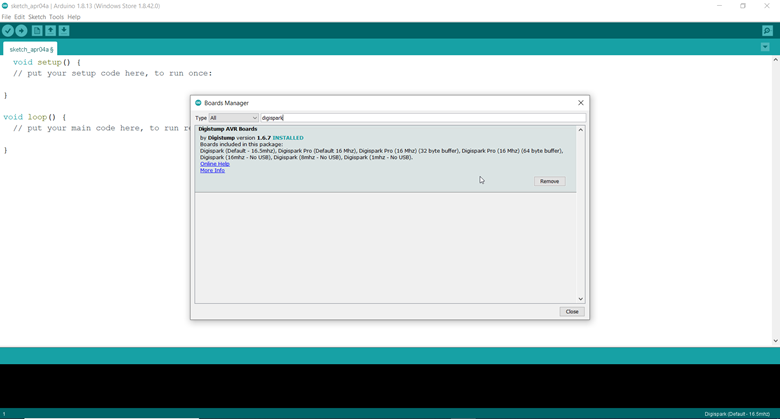
Task: Click the Verify sketch checkmark icon
Action: (x=8, y=31)
